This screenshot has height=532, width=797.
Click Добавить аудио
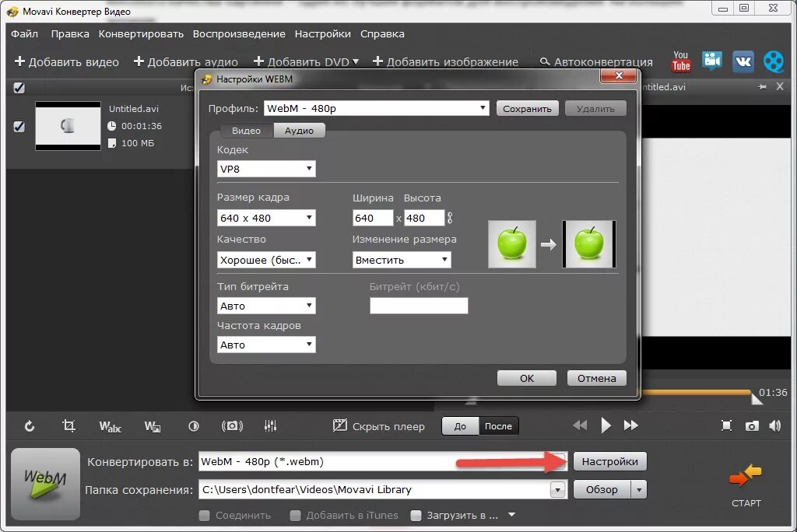point(185,62)
